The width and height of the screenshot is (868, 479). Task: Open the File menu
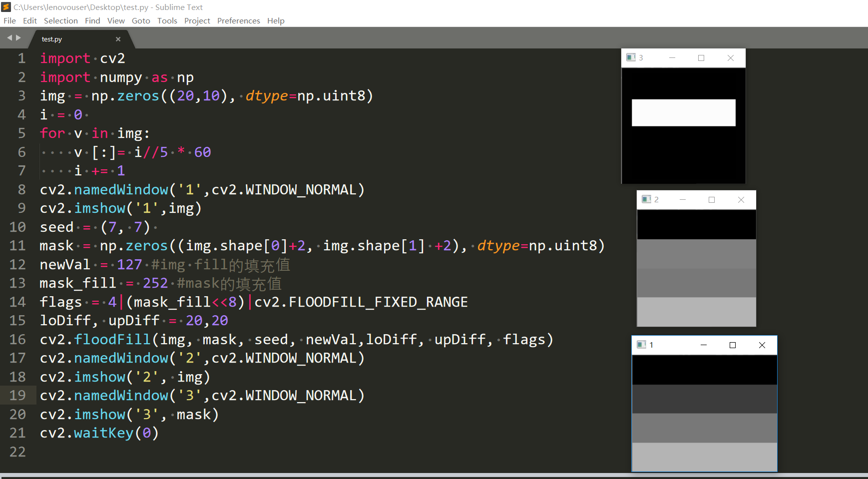[9, 20]
